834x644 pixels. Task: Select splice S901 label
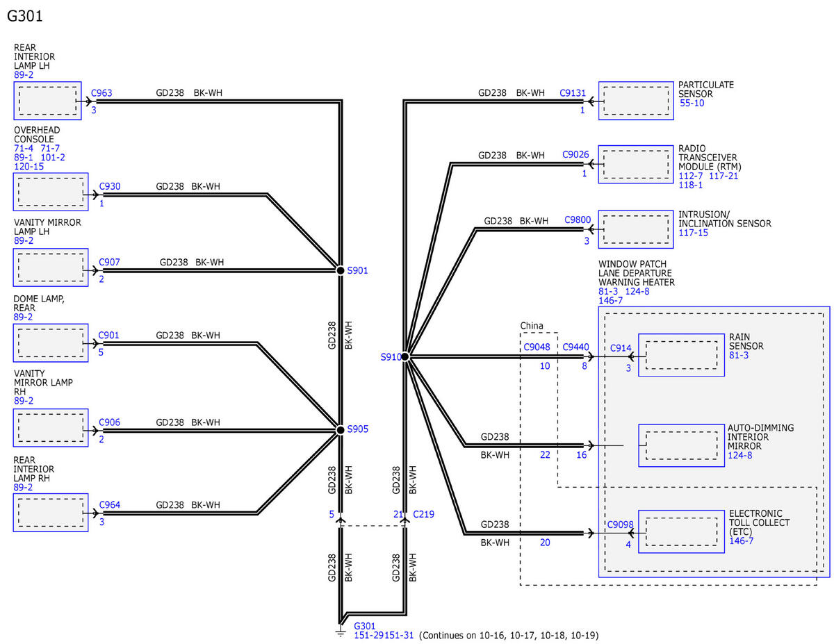[x=357, y=270]
